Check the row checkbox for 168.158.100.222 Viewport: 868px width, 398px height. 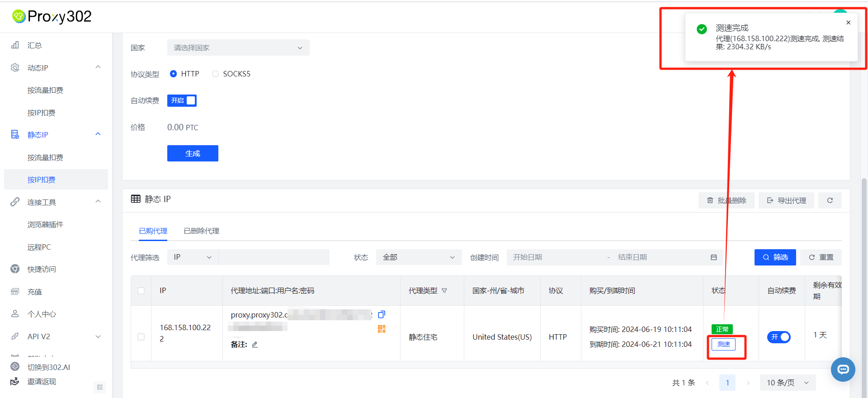pos(141,337)
